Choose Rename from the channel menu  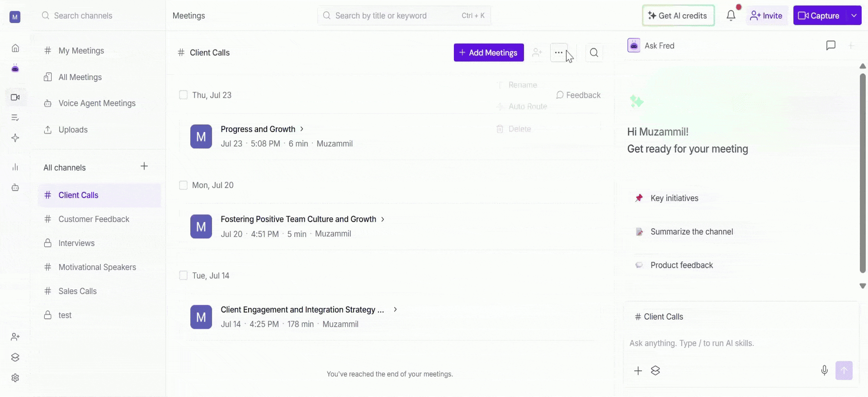pyautogui.click(x=517, y=85)
